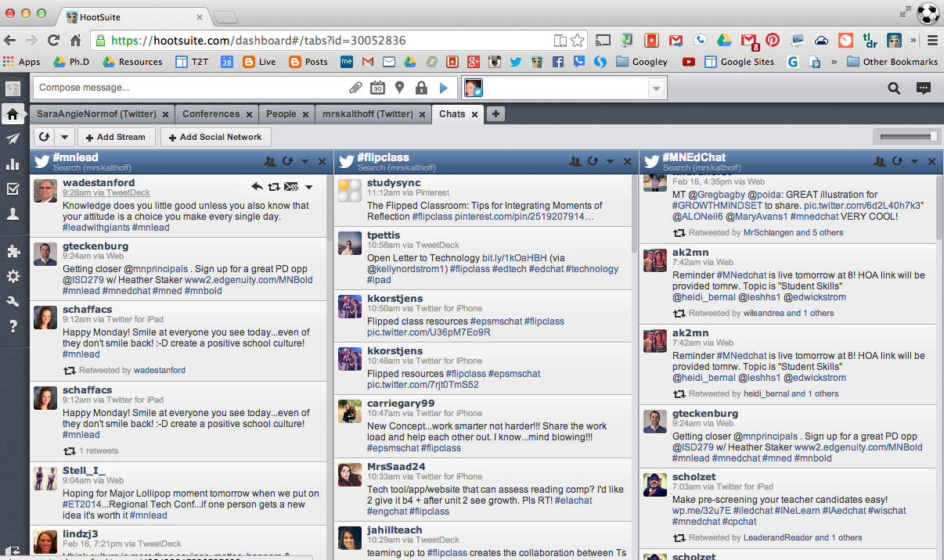Click the browser reload button
The width and height of the screenshot is (944, 560).
pos(53,41)
